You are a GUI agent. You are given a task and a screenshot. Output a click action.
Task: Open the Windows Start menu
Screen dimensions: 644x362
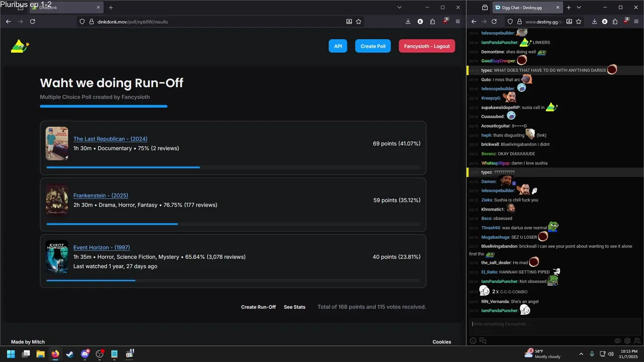pyautogui.click(x=11, y=354)
